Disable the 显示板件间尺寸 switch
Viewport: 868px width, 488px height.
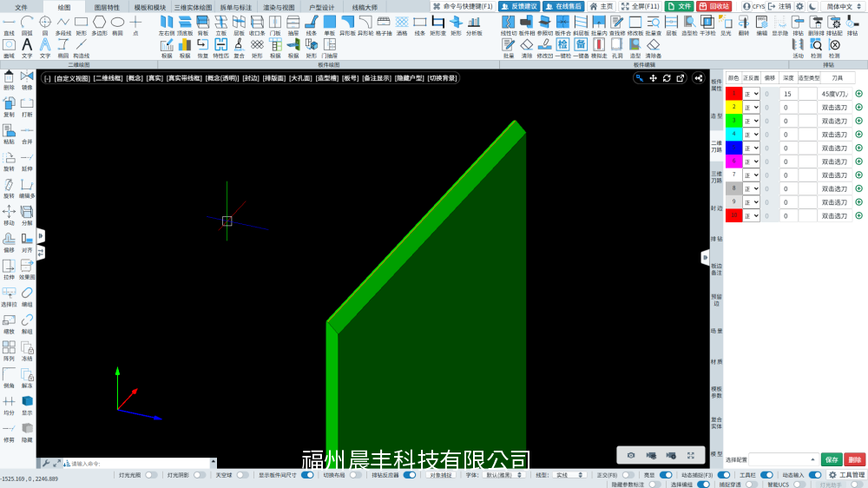(x=307, y=475)
